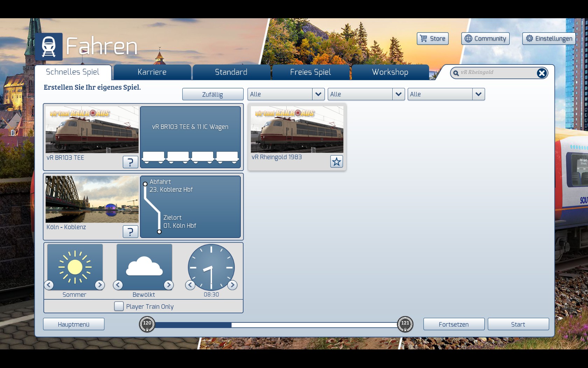Click the Abfahrt departure point marker
Viewport: 588px width, 368px height.
[145, 184]
